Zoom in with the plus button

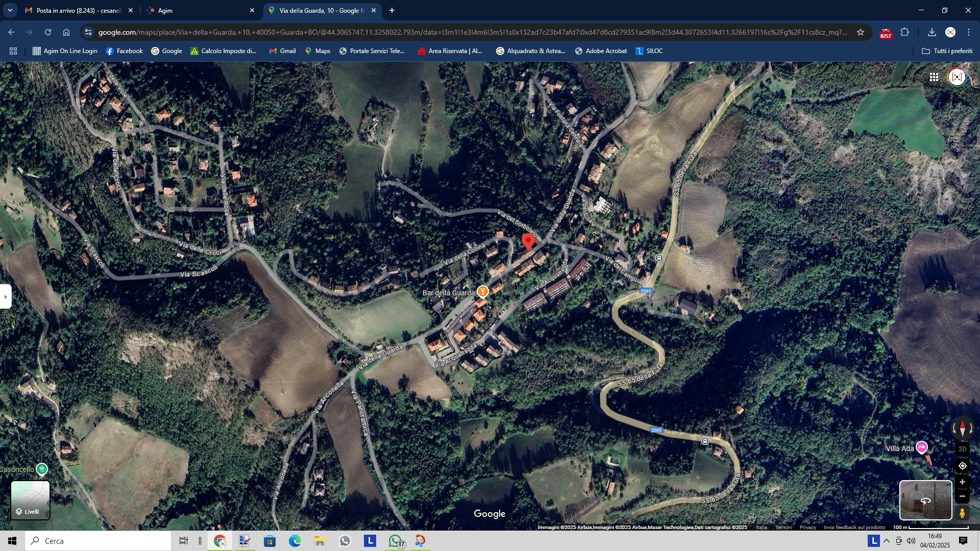coord(962,482)
